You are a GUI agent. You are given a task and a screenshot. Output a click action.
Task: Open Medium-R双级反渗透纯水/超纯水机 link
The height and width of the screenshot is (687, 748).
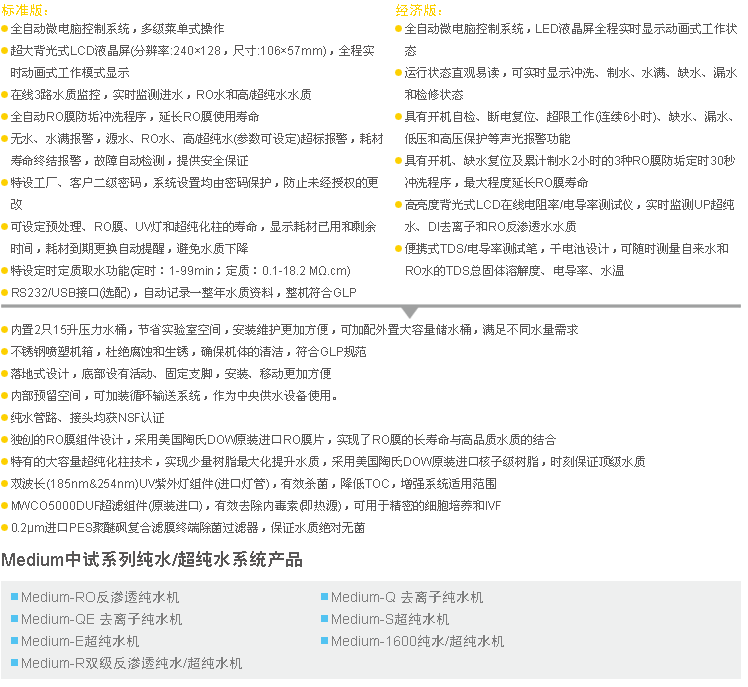131,663
